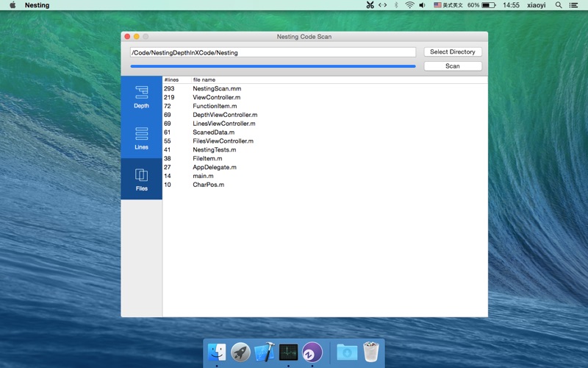
Task: Click the 41 line count cell
Action: tap(168, 150)
